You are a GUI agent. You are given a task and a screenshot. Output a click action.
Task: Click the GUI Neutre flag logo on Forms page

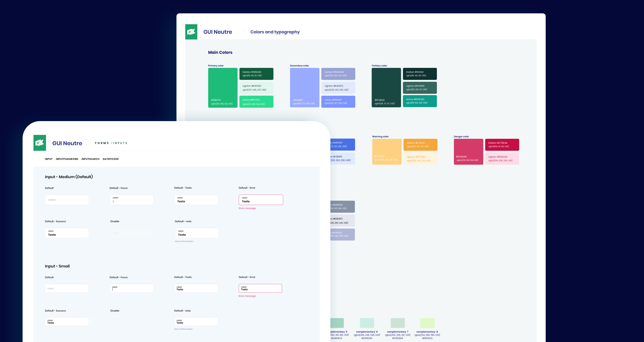pyautogui.click(x=40, y=143)
